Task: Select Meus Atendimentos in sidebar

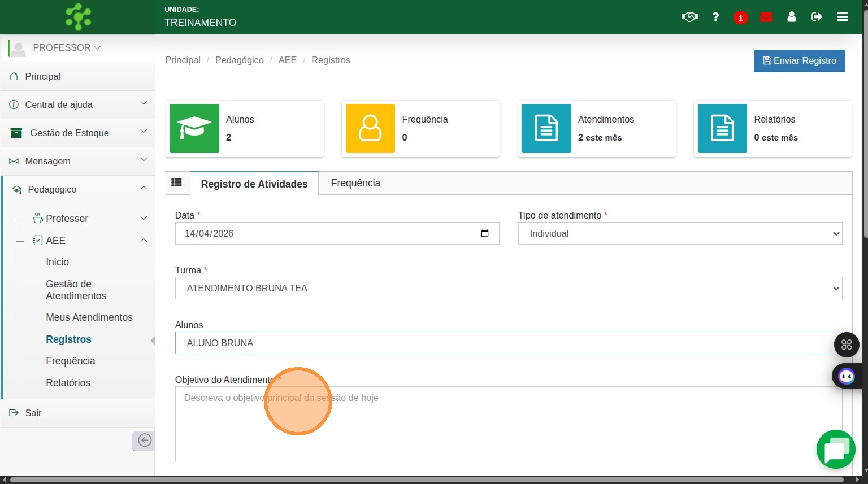Action: click(x=89, y=317)
